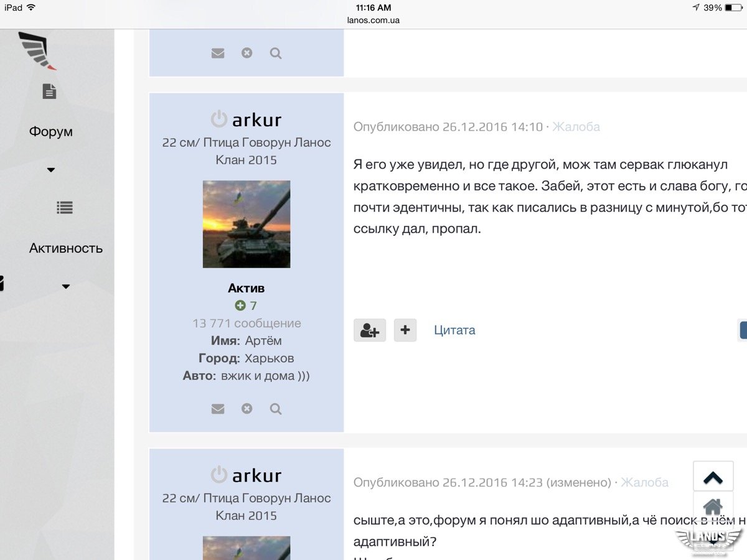Click '22 см/ Птица Говорун' title in the 14:10 post

coord(247,151)
